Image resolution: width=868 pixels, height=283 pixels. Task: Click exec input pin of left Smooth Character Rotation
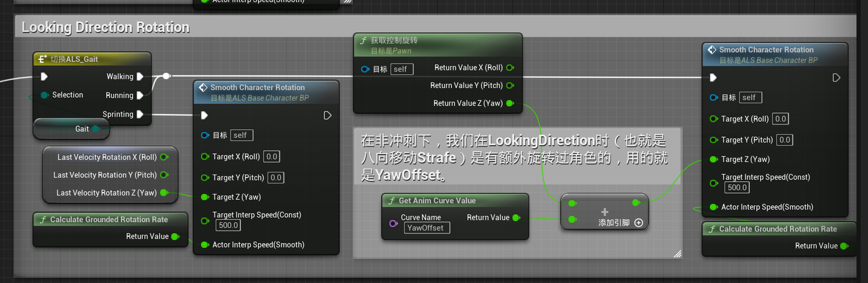click(204, 115)
